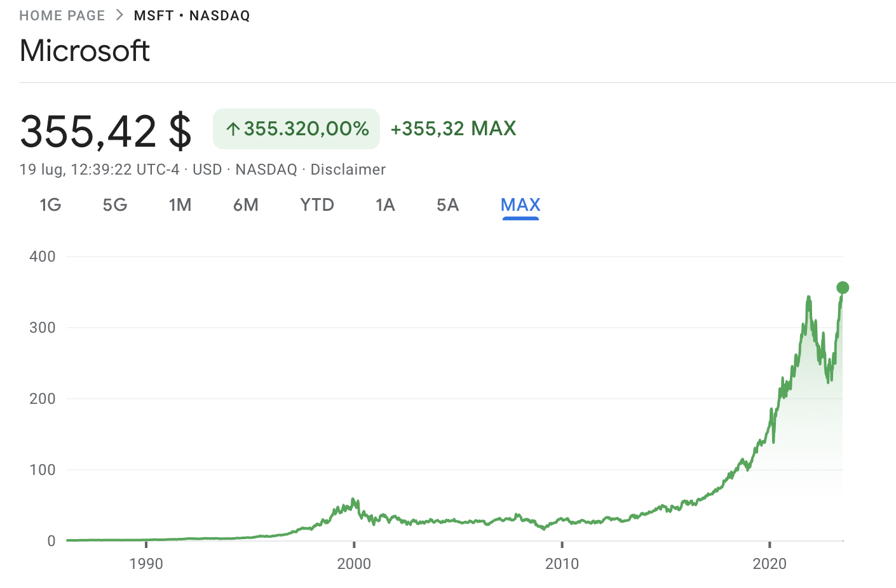
Task: Click the active MAX range tab
Action: tap(520, 204)
